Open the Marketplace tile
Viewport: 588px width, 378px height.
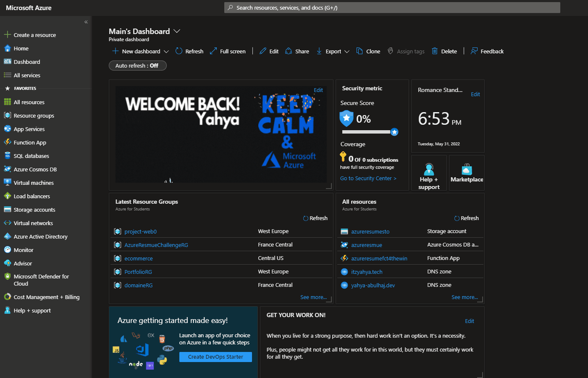(467, 173)
